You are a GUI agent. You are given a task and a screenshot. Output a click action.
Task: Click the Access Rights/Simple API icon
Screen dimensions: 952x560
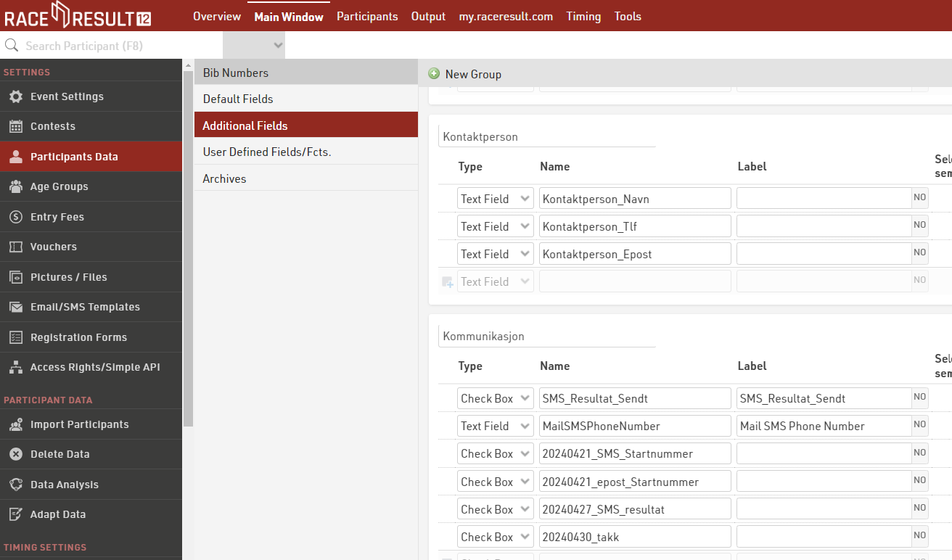tap(16, 367)
